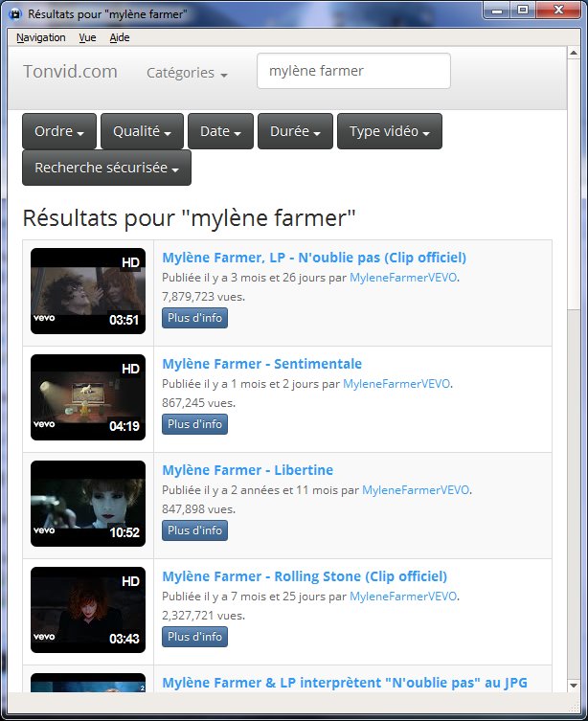
Task: Click Plus d'info for Sentimentale
Action: [x=194, y=424]
